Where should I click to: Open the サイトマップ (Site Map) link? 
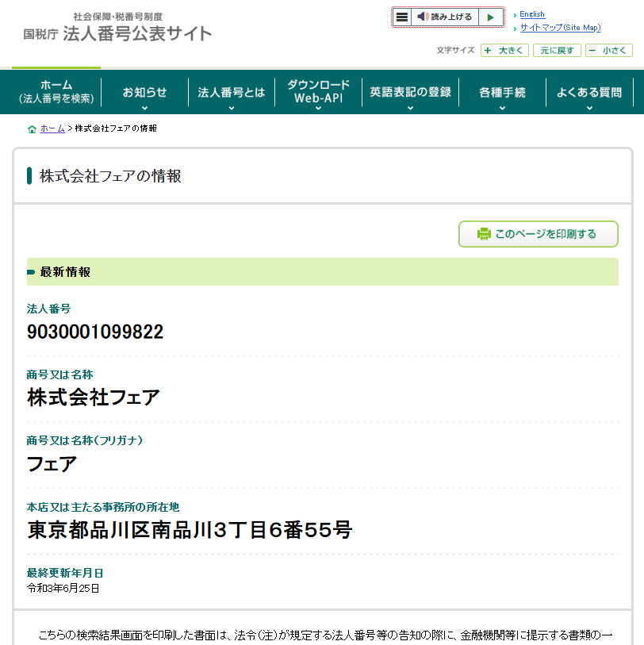560,28
